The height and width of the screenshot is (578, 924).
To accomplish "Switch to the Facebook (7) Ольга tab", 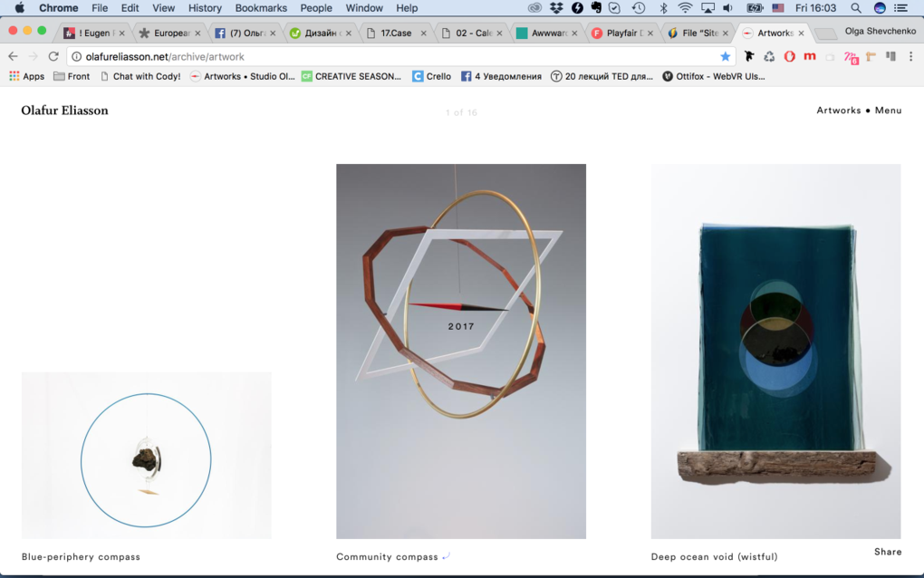I will [x=245, y=33].
